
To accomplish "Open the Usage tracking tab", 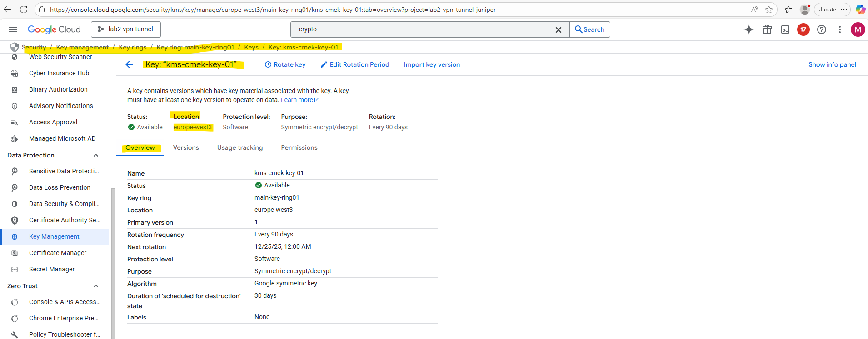I will pyautogui.click(x=240, y=147).
